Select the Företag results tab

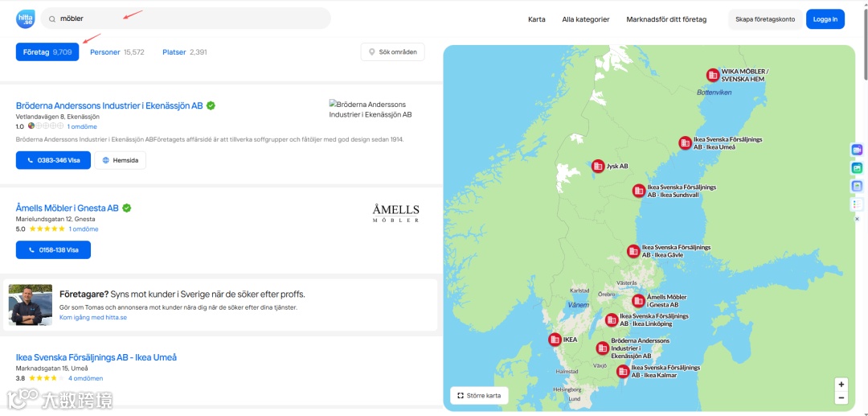coord(47,52)
